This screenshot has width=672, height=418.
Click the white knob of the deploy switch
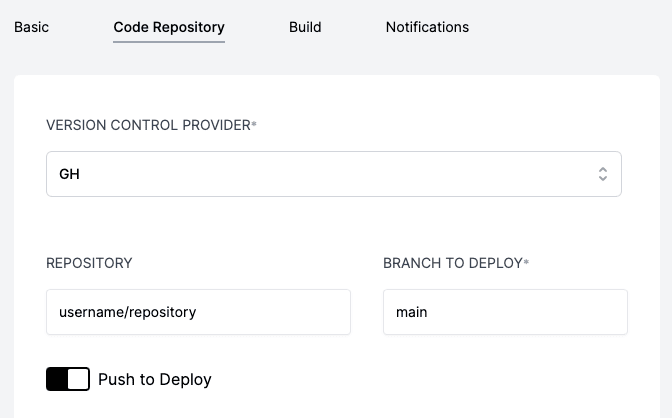point(79,379)
